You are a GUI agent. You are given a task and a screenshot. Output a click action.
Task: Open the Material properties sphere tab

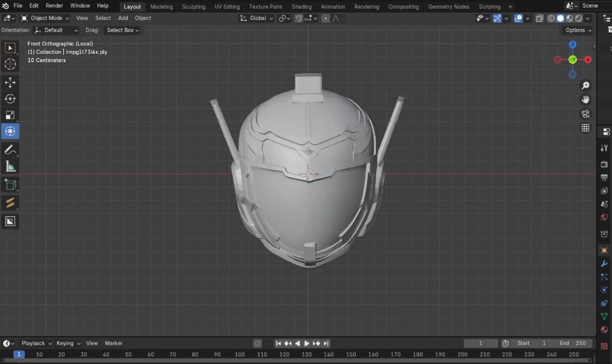[x=604, y=329]
